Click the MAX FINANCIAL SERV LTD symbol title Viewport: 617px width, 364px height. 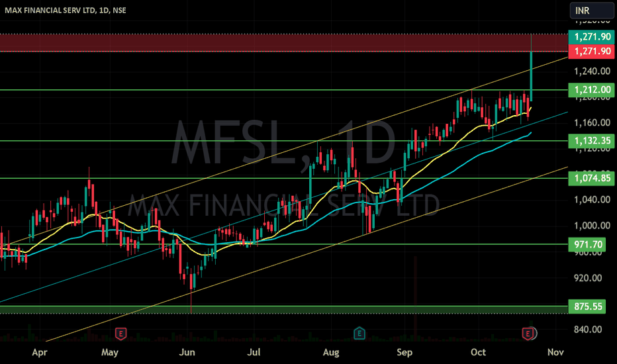66,10
